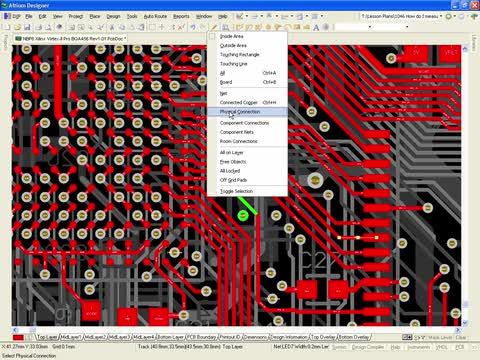480x360 pixels.
Task: Open the Lesson Plans path dropdown
Action: (441, 16)
